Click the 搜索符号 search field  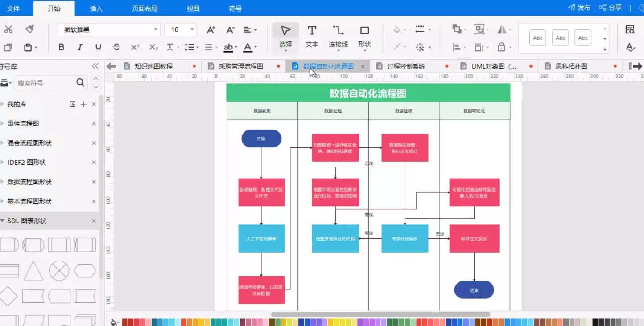coord(44,83)
